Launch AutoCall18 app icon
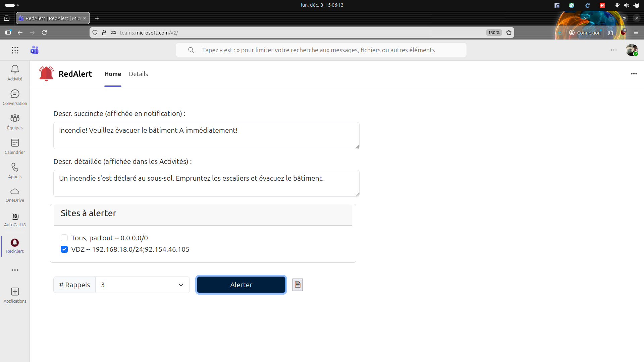Screen dimensions: 644x362 click(15, 217)
